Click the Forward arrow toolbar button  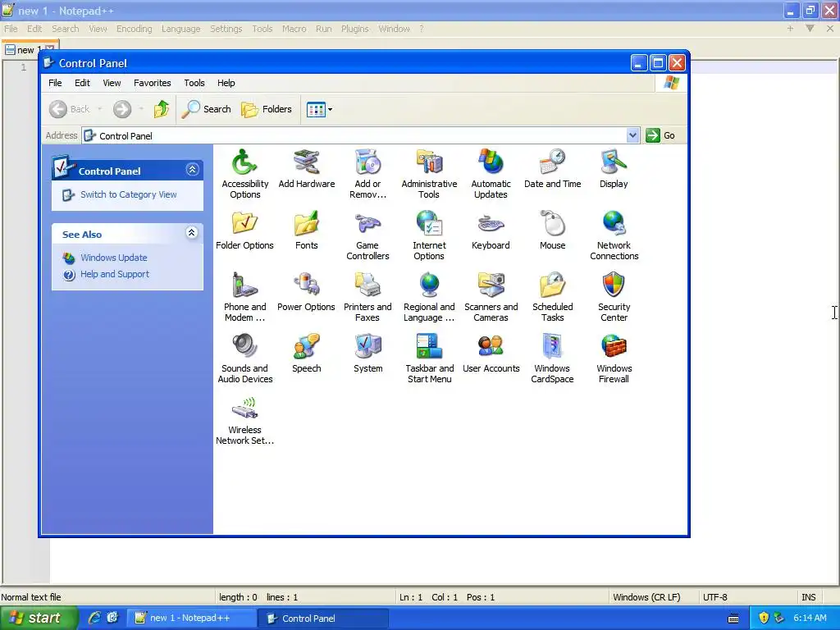pyautogui.click(x=122, y=109)
